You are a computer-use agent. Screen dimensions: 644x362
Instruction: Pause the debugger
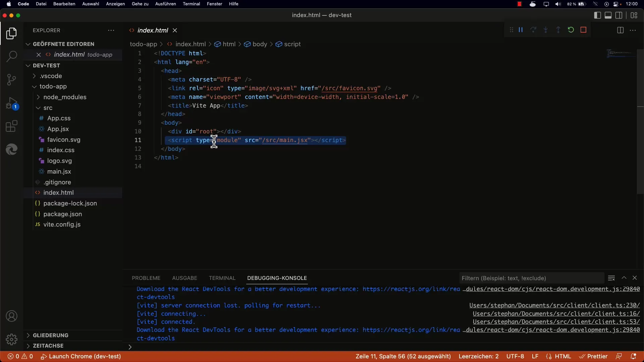(521, 30)
